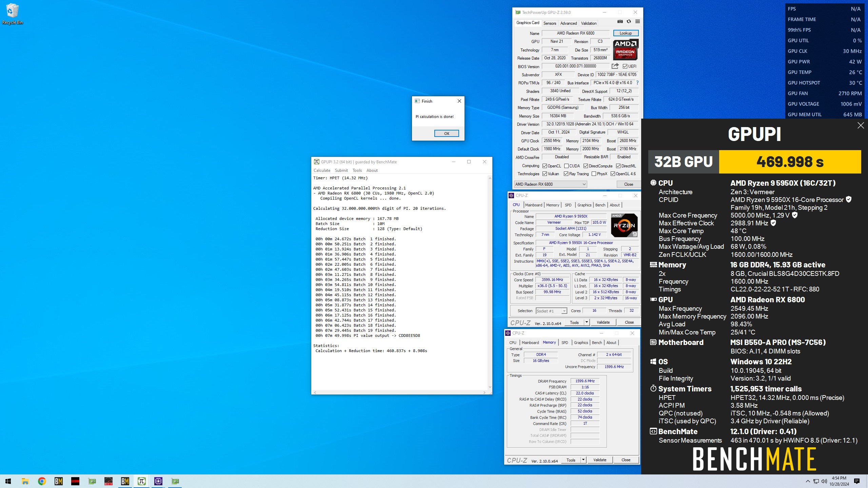Toggle the DirectCompute checkbox
The width and height of the screenshot is (868, 488).
[x=586, y=166]
